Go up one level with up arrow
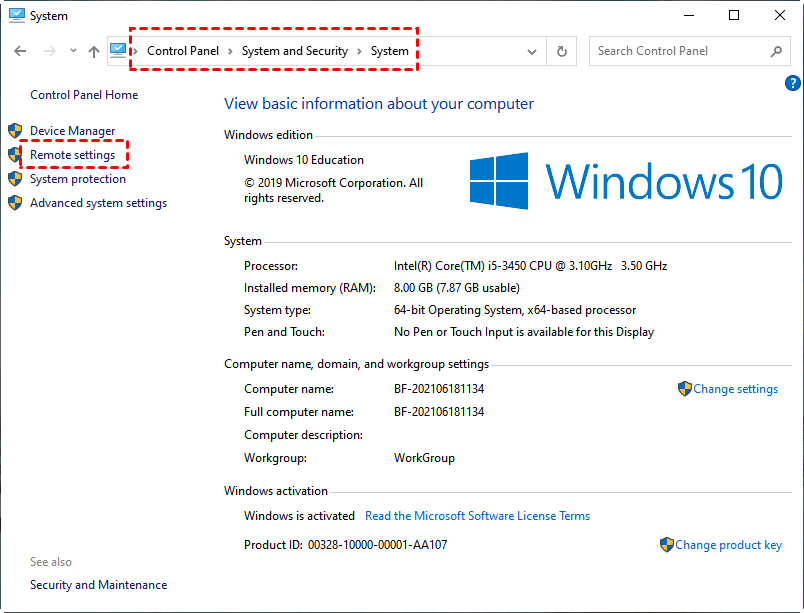Screen dimensions: 804x613 (x=93, y=51)
